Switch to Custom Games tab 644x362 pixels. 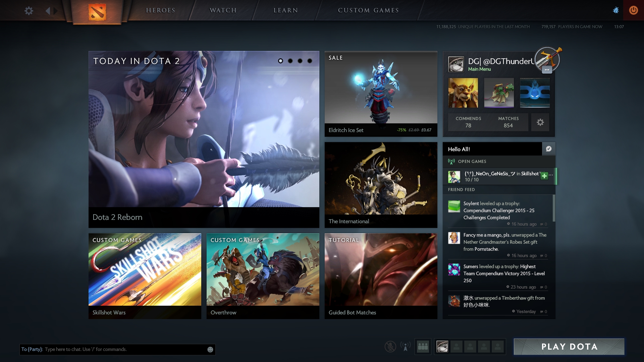pos(368,10)
